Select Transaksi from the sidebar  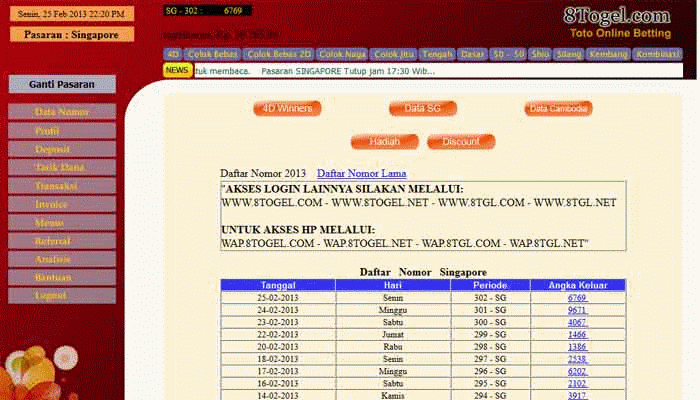click(x=62, y=186)
